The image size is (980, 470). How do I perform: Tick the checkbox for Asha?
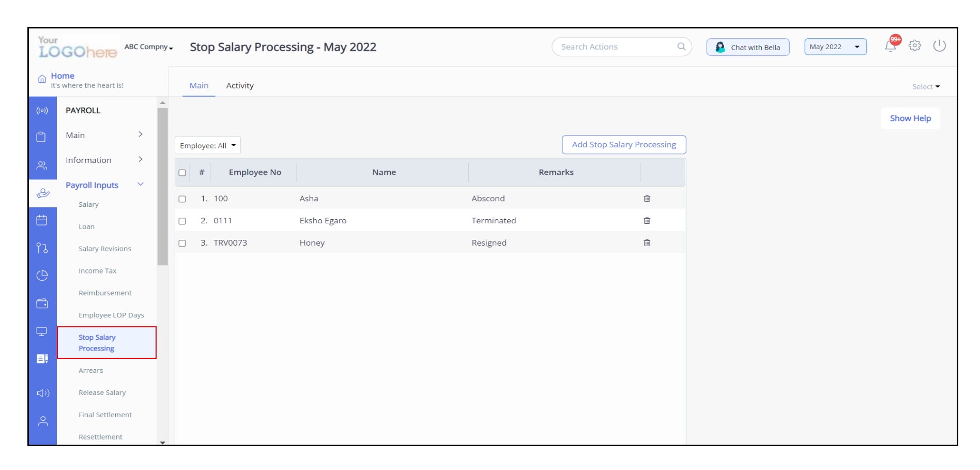182,199
